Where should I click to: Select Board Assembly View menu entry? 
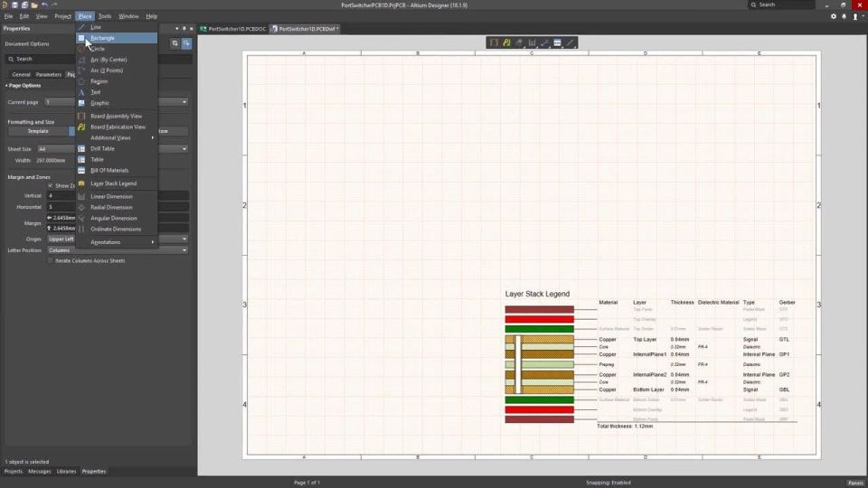tap(117, 117)
